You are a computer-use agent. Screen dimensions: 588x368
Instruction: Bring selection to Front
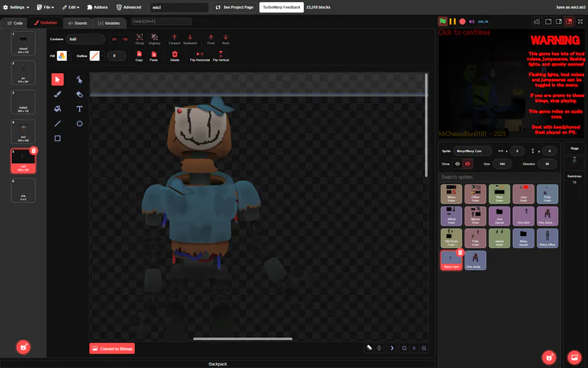[x=211, y=39]
